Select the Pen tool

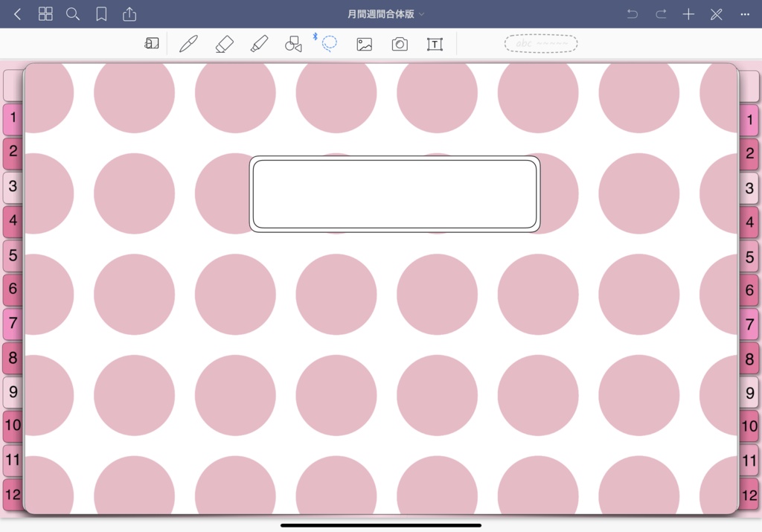[188, 44]
